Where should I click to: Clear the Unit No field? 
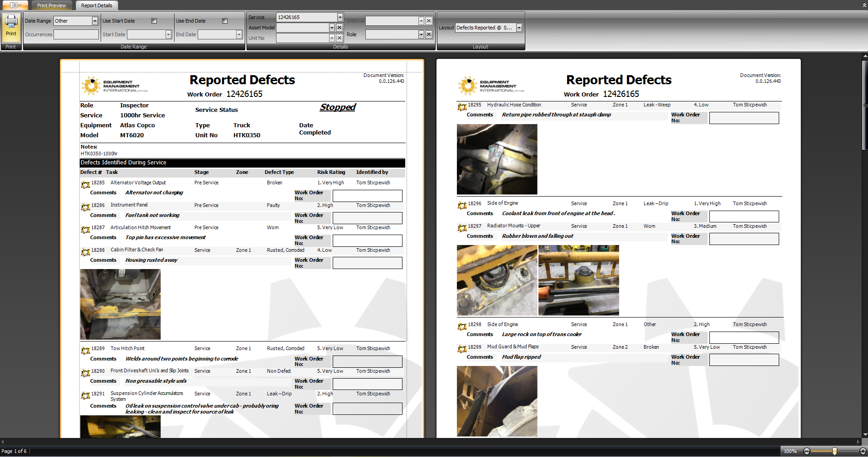(x=339, y=38)
